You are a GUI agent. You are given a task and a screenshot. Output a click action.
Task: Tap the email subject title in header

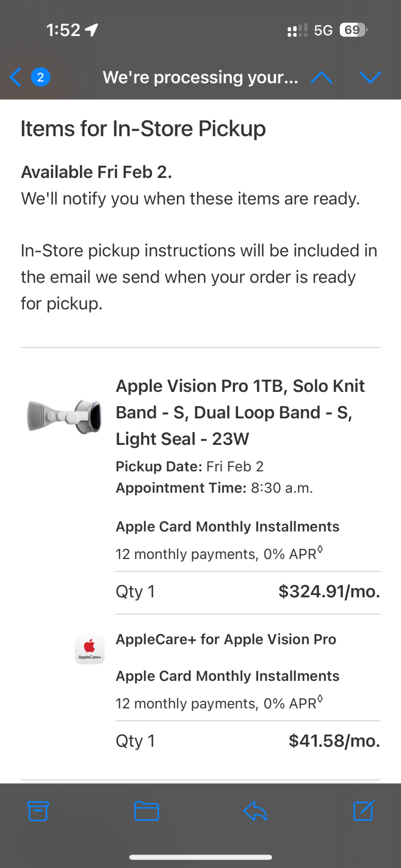pyautogui.click(x=200, y=77)
